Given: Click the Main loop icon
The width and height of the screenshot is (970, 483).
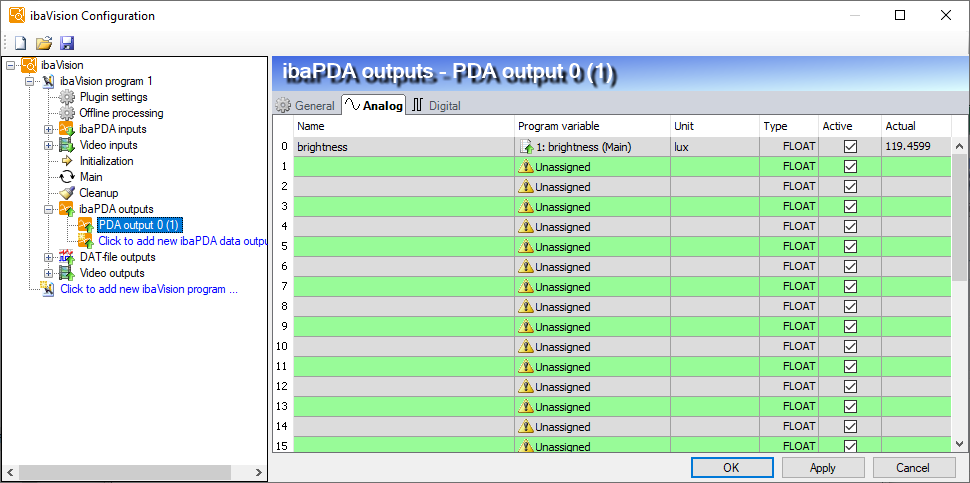Looking at the screenshot, I should click(67, 177).
